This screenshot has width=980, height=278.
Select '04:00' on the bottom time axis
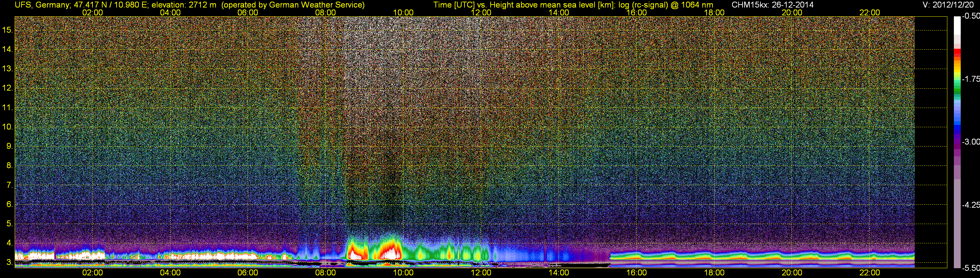tap(170, 273)
